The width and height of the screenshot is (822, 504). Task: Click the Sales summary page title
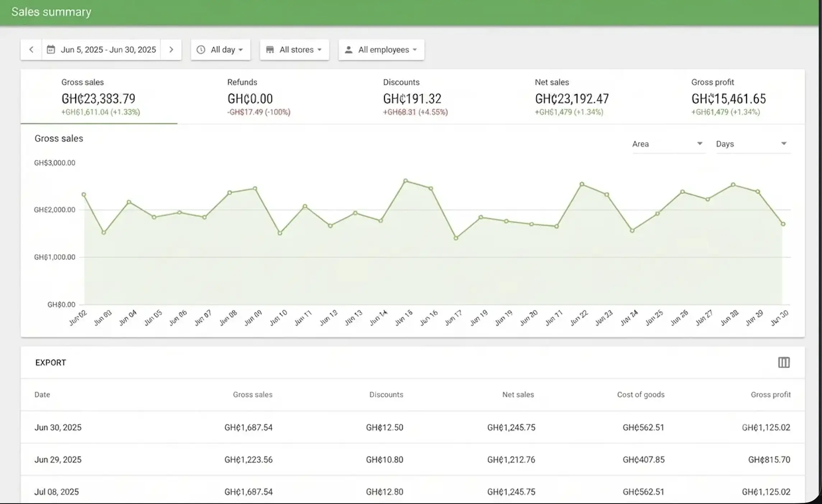51,12
